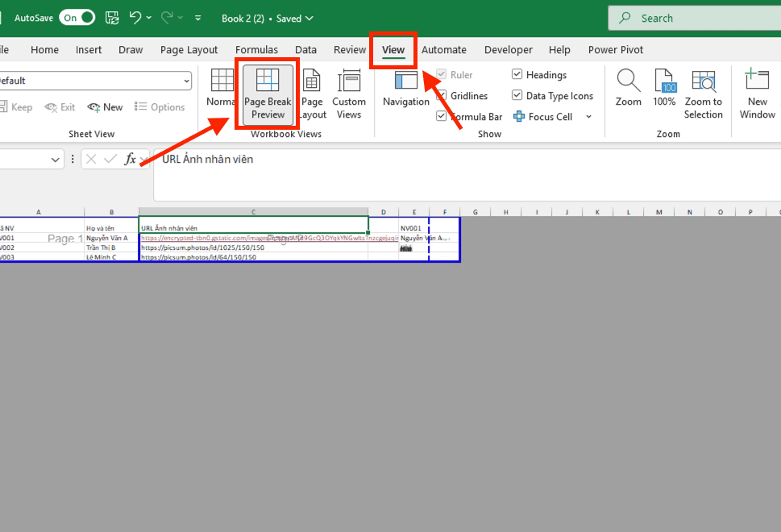Image resolution: width=781 pixels, height=532 pixels.
Task: Open the Help tab
Action: point(559,50)
